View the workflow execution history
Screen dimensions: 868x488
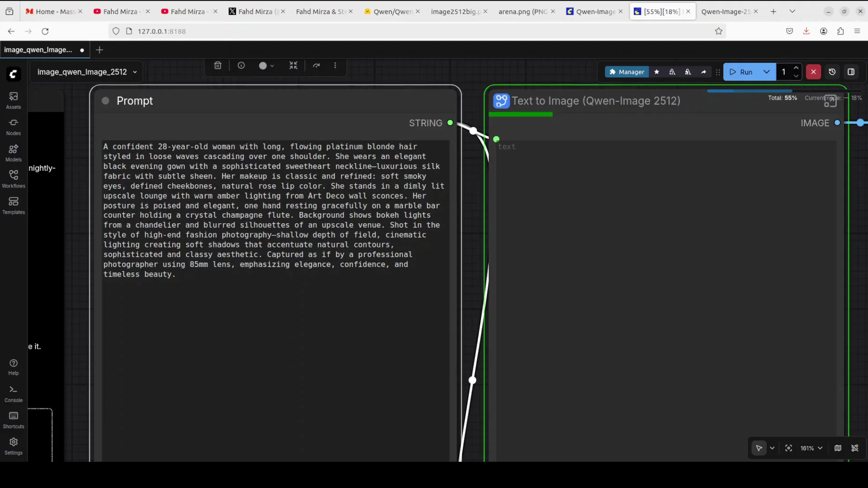[832, 72]
